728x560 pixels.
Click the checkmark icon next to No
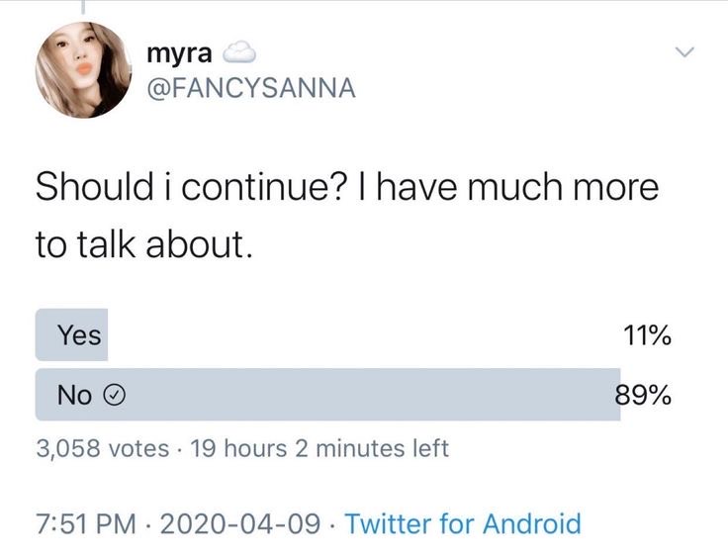[x=115, y=396]
